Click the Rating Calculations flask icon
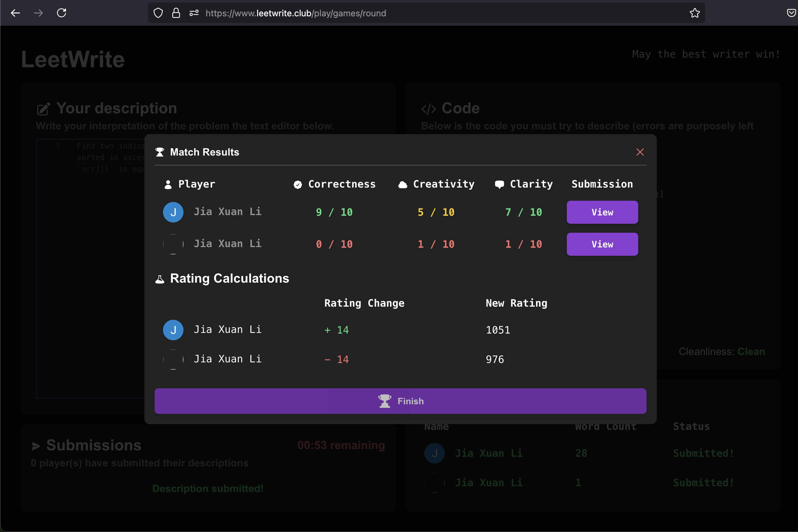798x532 pixels. pos(159,279)
